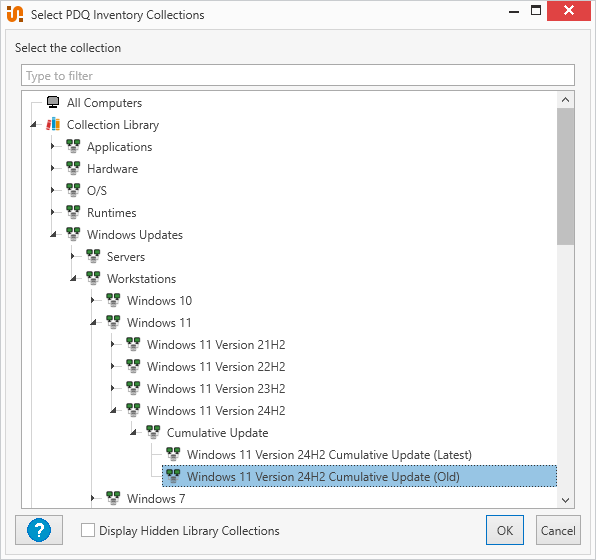
Task: Click the vertical scrollbar thumb
Action: 566,176
